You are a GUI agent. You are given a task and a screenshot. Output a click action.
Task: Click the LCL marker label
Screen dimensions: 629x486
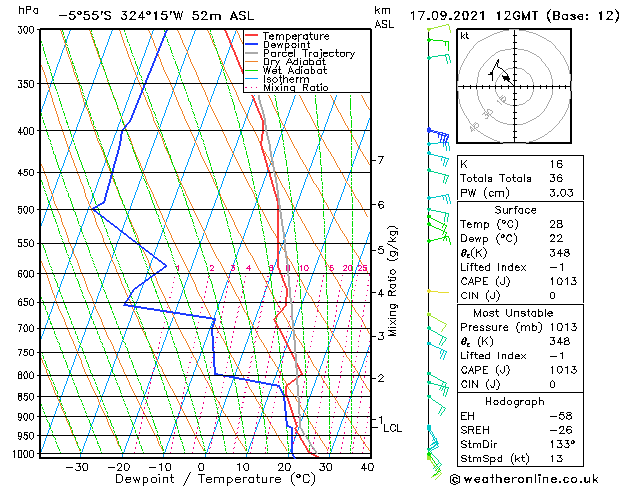click(x=392, y=428)
